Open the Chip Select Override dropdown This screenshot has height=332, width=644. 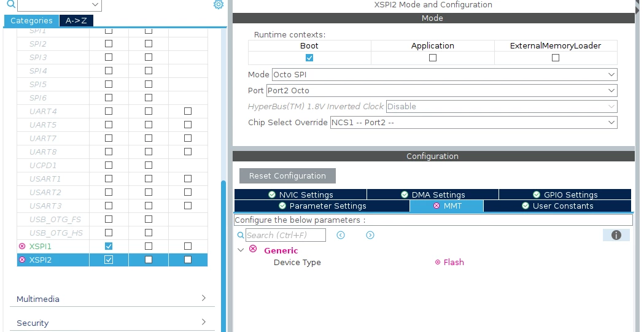(473, 122)
